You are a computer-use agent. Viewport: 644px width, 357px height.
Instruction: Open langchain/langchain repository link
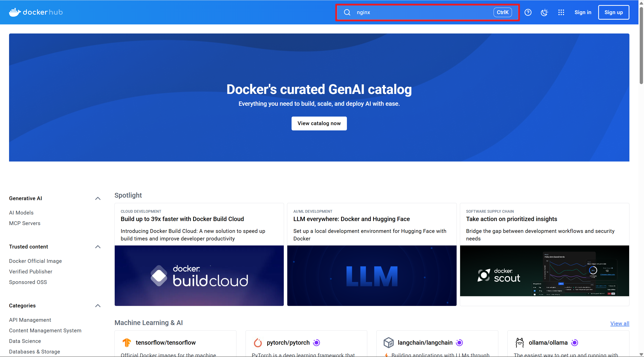pos(425,343)
